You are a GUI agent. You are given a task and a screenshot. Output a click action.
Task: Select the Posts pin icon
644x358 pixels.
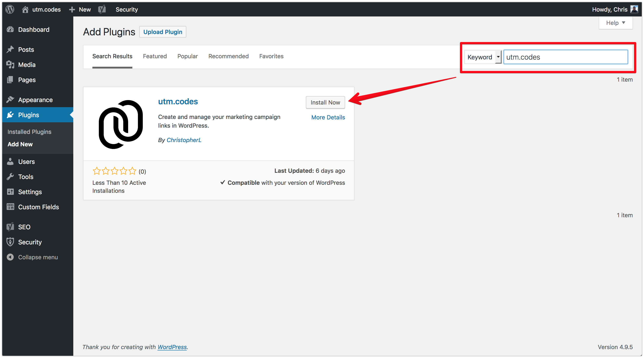10,49
